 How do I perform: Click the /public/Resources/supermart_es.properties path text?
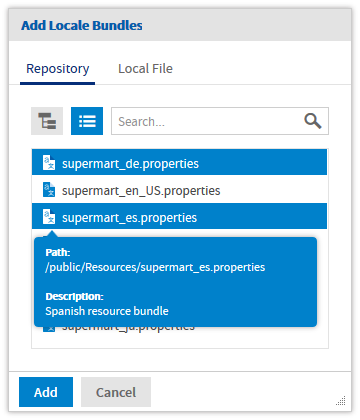(x=155, y=267)
